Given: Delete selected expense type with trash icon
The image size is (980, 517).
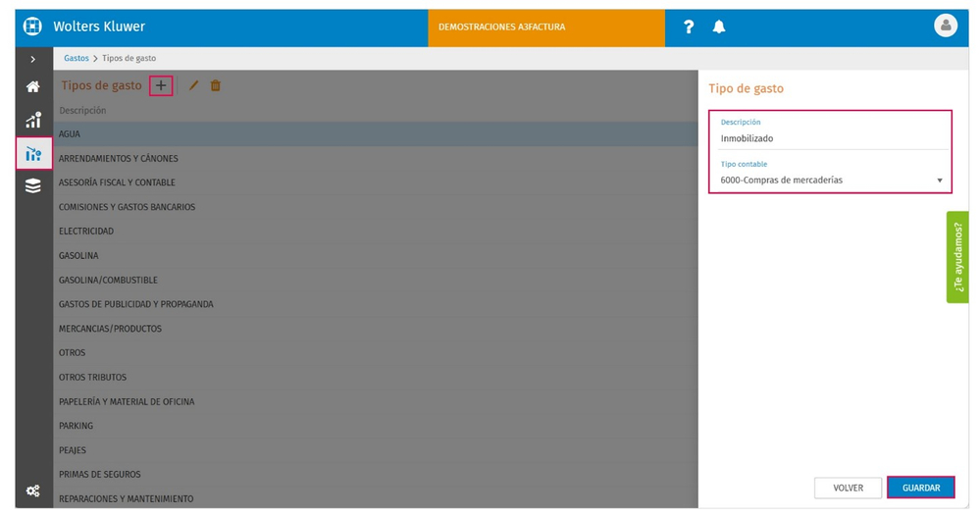Looking at the screenshot, I should point(216,85).
